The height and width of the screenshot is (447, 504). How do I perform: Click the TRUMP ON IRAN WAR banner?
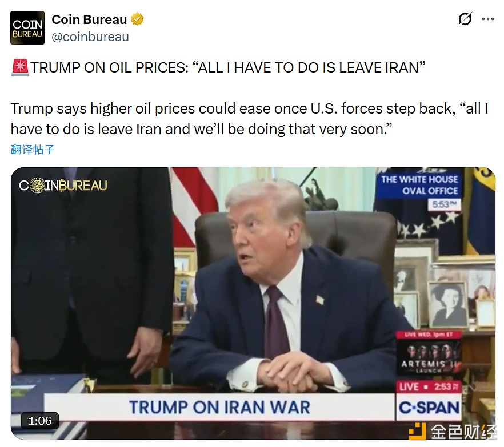[219, 407]
